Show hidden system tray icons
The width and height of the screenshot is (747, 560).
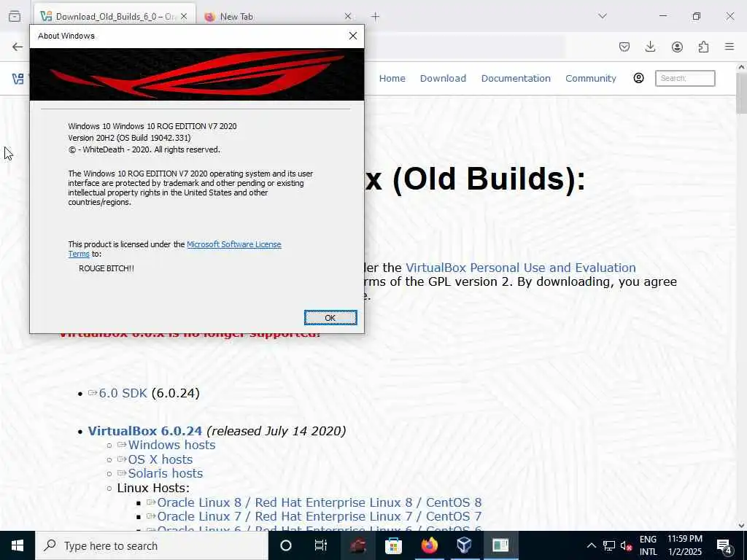(591, 545)
